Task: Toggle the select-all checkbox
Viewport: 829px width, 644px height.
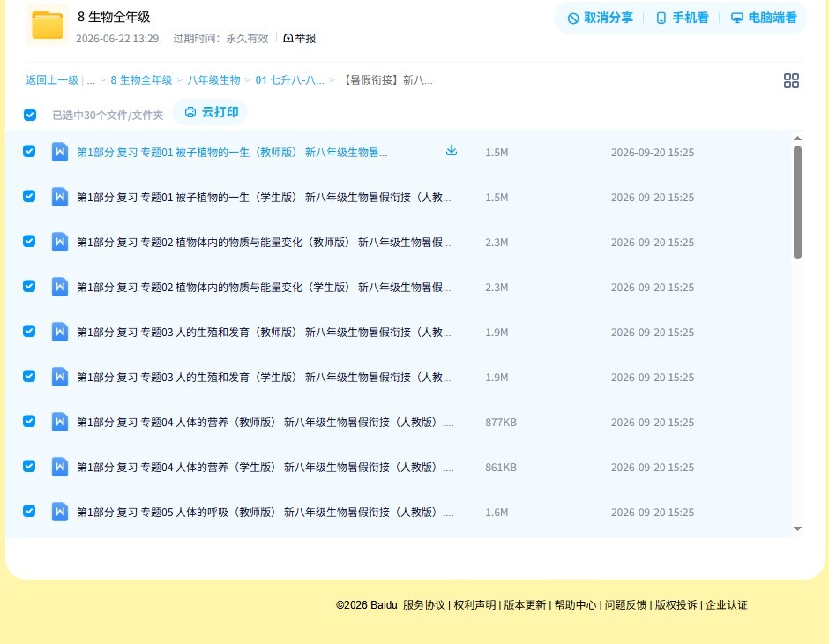Action: pos(30,115)
